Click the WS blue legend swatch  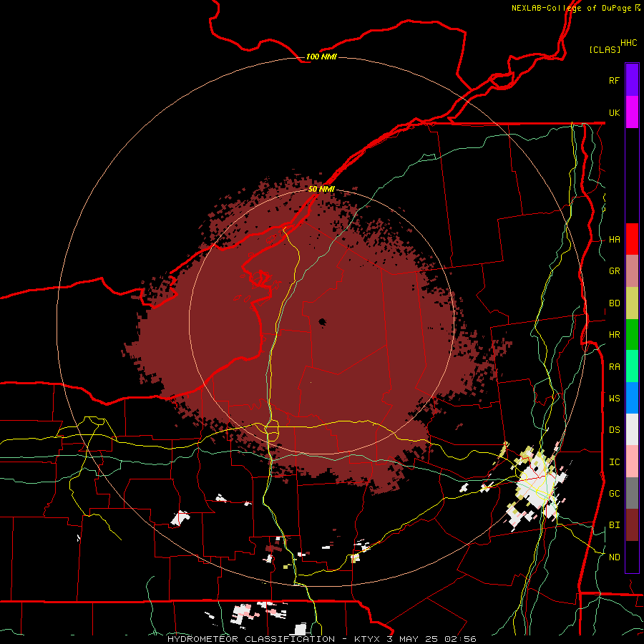coord(632,398)
